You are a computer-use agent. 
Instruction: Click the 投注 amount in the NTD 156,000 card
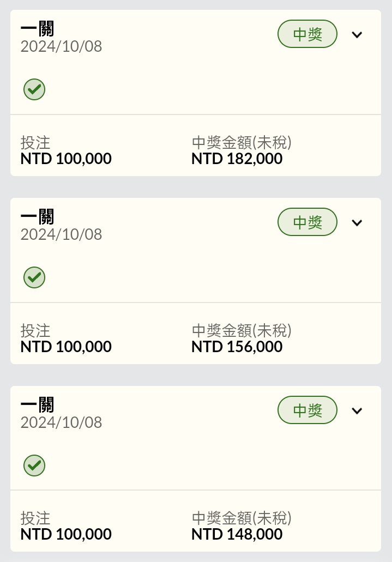click(x=66, y=347)
